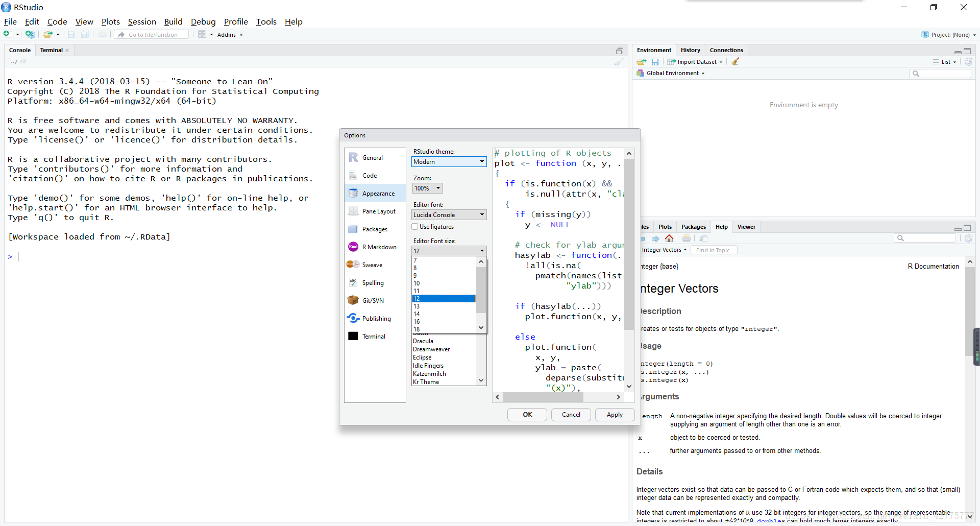This screenshot has width=980, height=526.
Task: Click the Save all documents icon
Action: [x=85, y=34]
